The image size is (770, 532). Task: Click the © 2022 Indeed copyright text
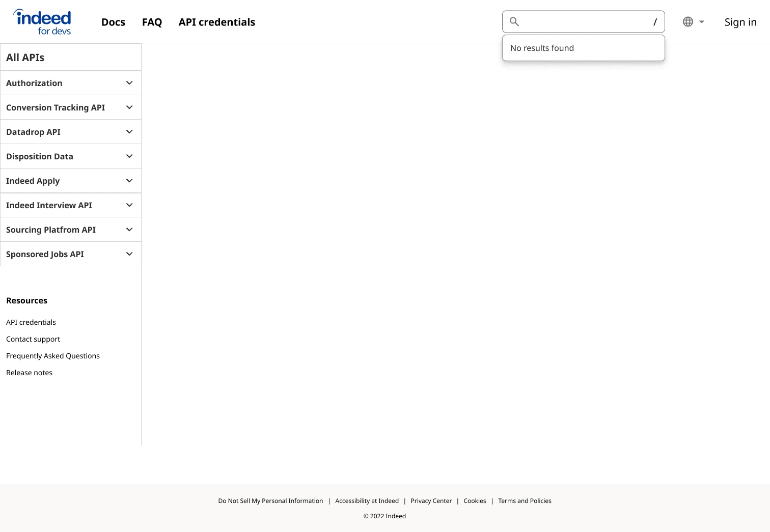pos(384,516)
